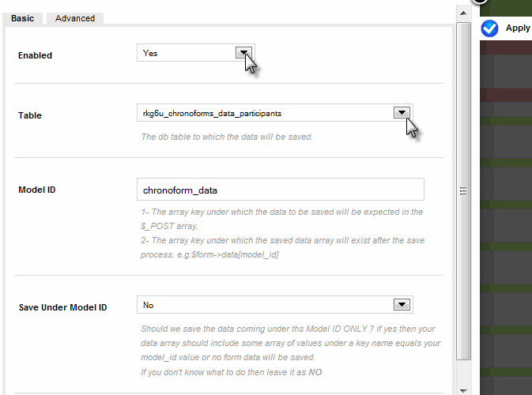Click the Table field label
This screenshot has height=395, width=532.
coord(30,115)
